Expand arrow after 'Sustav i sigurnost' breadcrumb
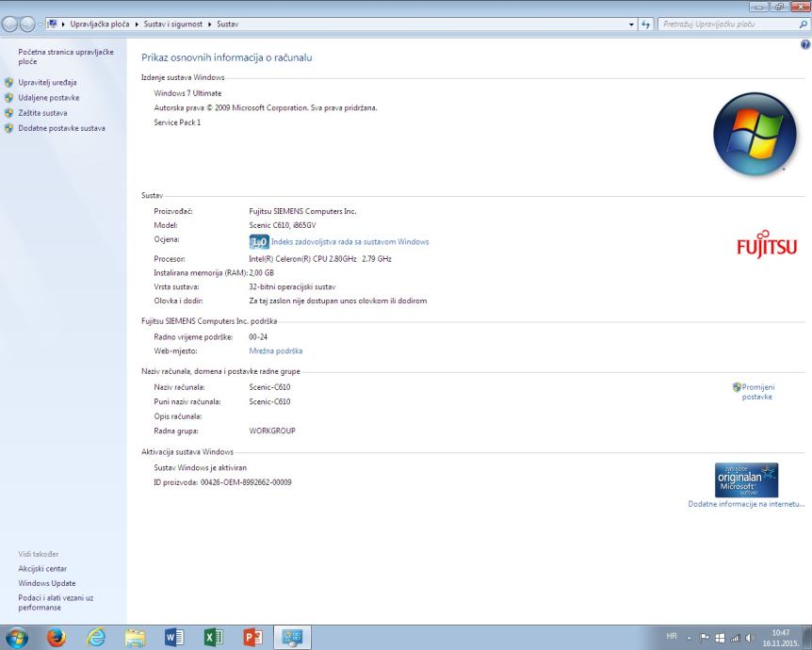This screenshot has width=812, height=650. pyautogui.click(x=211, y=23)
